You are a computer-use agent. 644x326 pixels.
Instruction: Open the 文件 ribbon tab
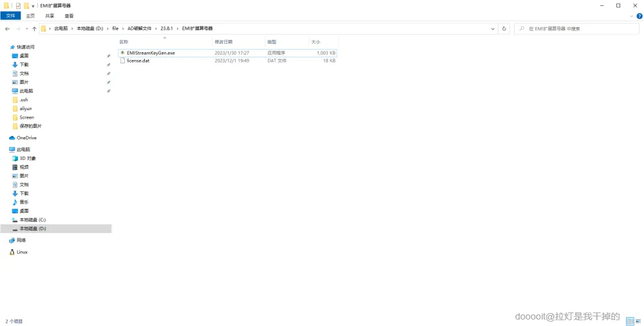(11, 15)
